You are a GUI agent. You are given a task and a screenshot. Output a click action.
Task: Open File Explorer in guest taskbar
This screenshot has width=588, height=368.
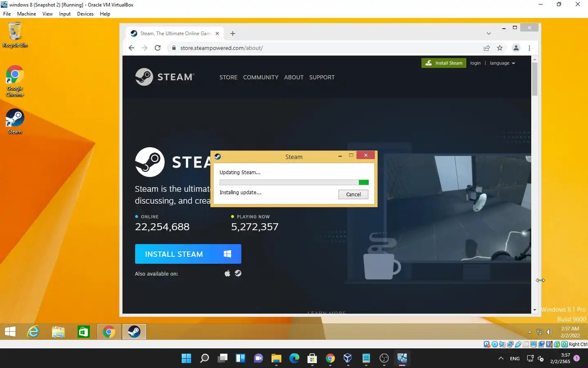pyautogui.click(x=58, y=332)
